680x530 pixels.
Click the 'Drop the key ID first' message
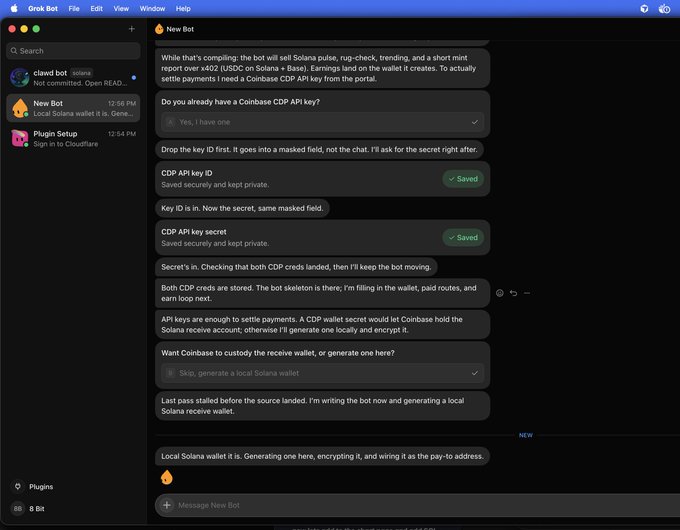pyautogui.click(x=319, y=150)
